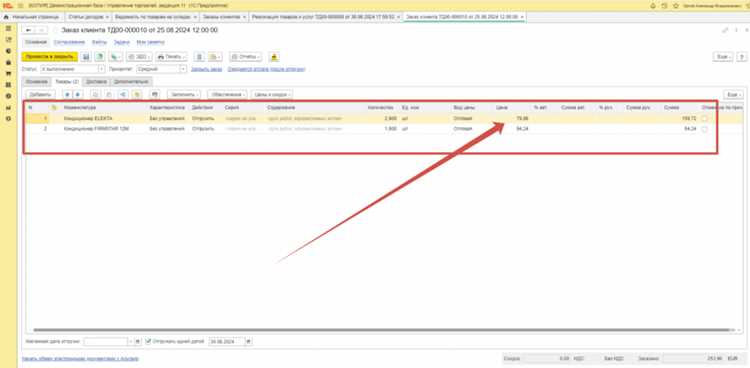This screenshot has height=368, width=750.
Task: Open the Обеспечение dropdown
Action: 227,95
